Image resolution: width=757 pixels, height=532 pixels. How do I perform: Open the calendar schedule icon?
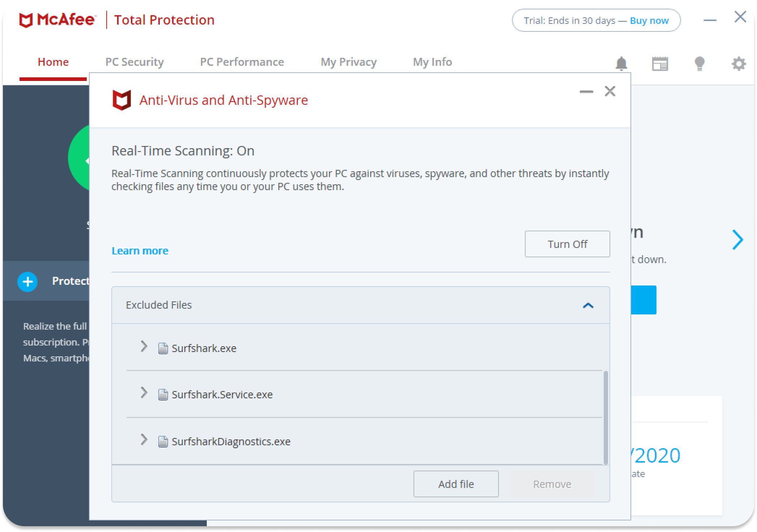(x=660, y=64)
